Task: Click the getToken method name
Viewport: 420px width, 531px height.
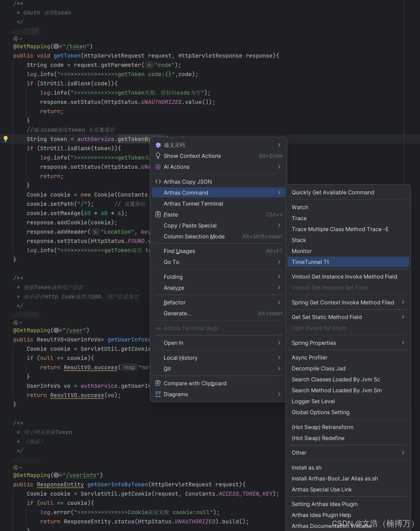Action: coord(67,56)
